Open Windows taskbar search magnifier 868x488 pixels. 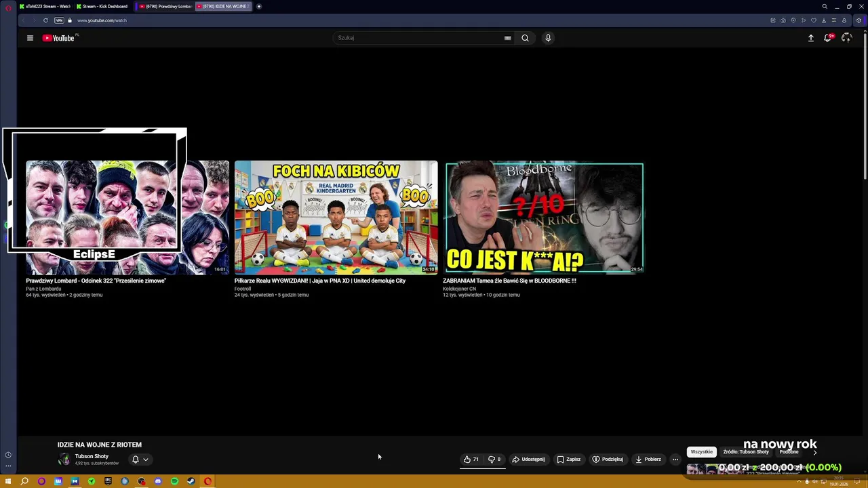point(24,481)
